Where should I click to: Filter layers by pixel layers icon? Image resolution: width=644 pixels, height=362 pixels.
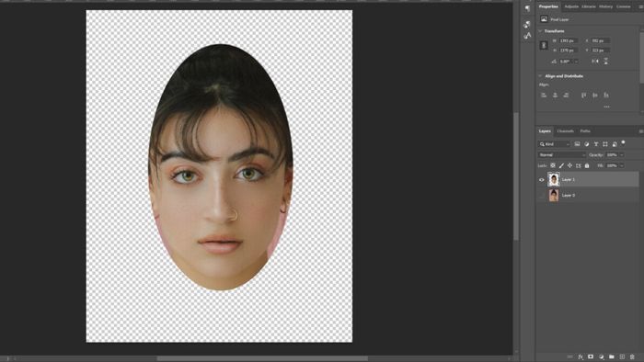point(577,144)
